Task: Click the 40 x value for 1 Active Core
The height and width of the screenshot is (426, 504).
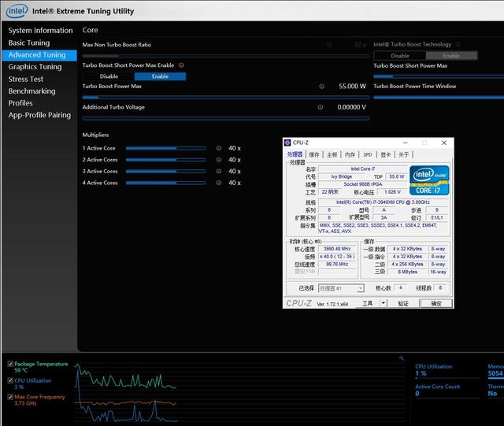Action: coord(235,148)
